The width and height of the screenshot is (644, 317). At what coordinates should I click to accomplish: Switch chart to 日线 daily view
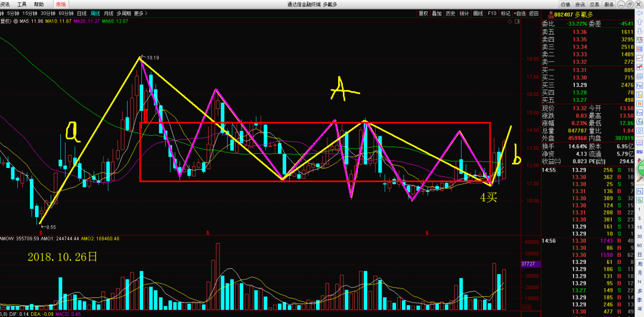(x=82, y=13)
